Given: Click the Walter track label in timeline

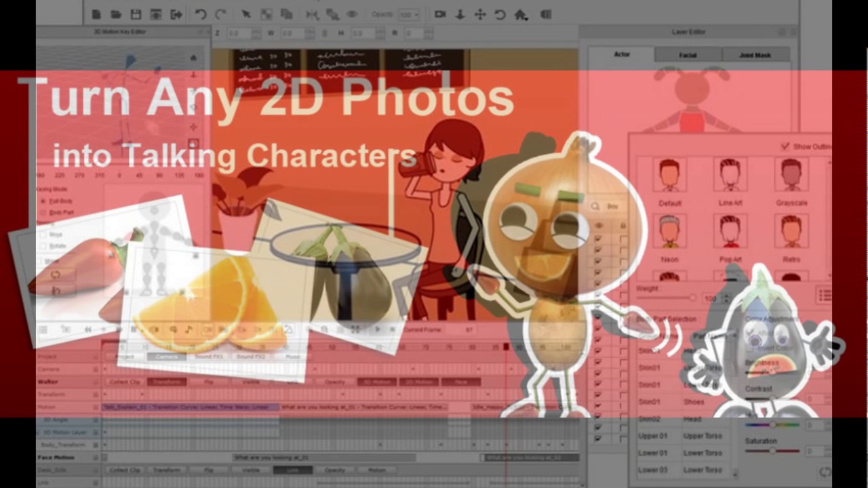Looking at the screenshot, I should coord(48,382).
